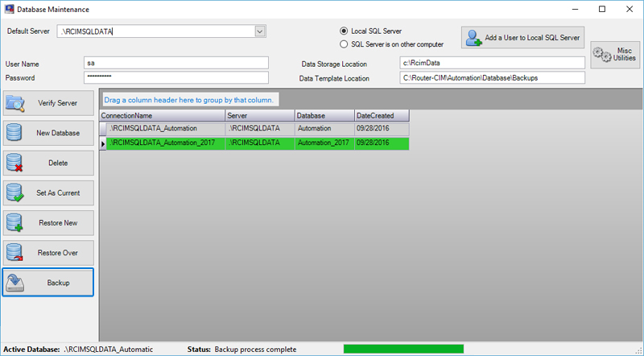Click the Restore Over database icon
Image resolution: width=644 pixels, height=356 pixels.
point(16,253)
